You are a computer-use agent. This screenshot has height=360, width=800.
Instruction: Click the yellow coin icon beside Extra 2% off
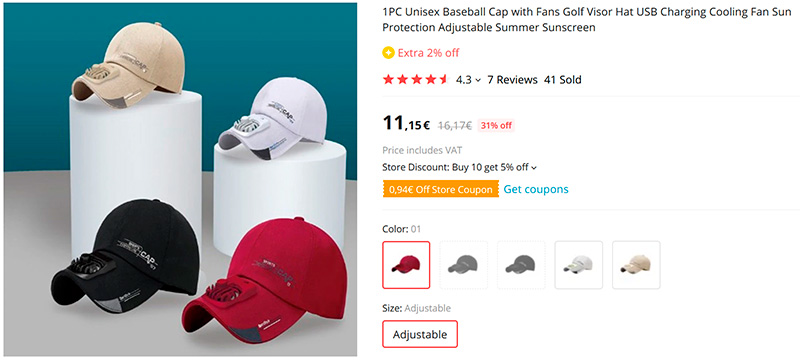click(388, 53)
